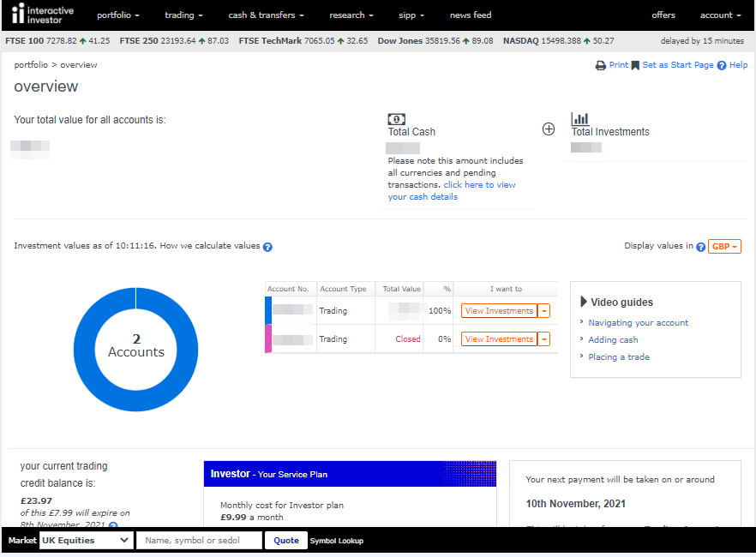Open the GBP currency dropdown
Image resolution: width=756 pixels, height=557 pixels.
(x=724, y=247)
